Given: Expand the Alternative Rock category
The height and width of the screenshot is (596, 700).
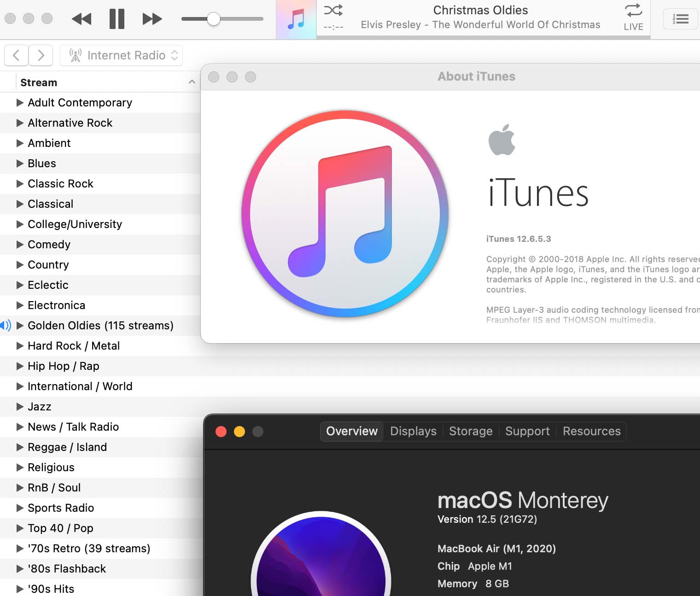Looking at the screenshot, I should coord(20,123).
